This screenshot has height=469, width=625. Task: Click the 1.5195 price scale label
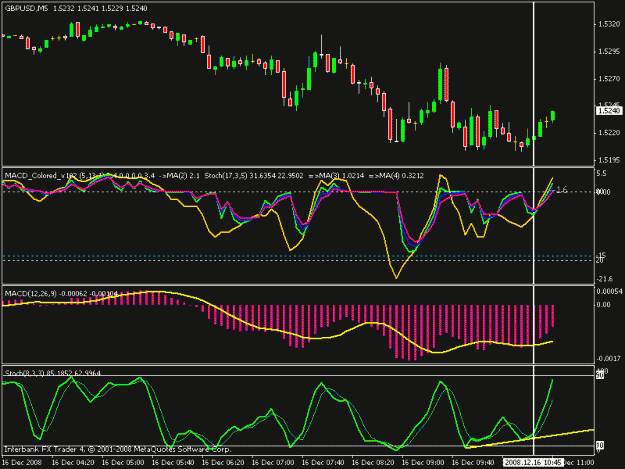click(609, 160)
